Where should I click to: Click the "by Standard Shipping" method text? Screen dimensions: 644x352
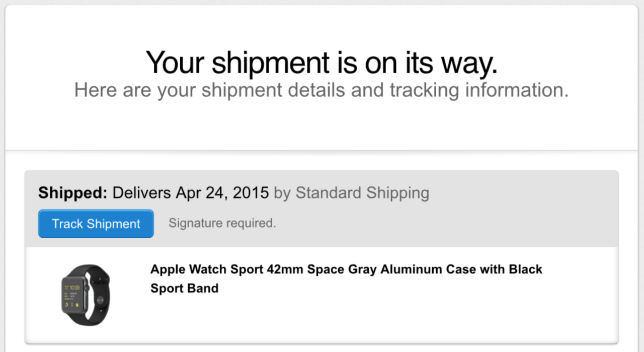coord(351,193)
